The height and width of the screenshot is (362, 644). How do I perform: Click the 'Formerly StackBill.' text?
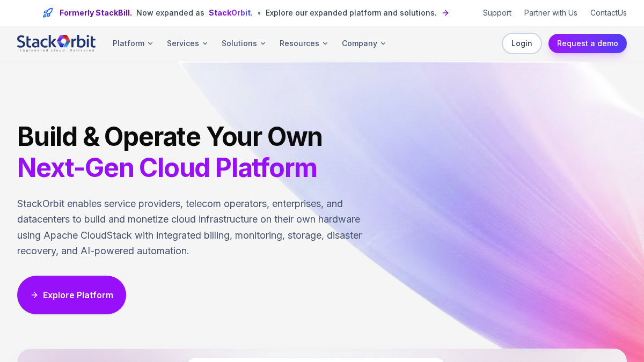coord(96,13)
